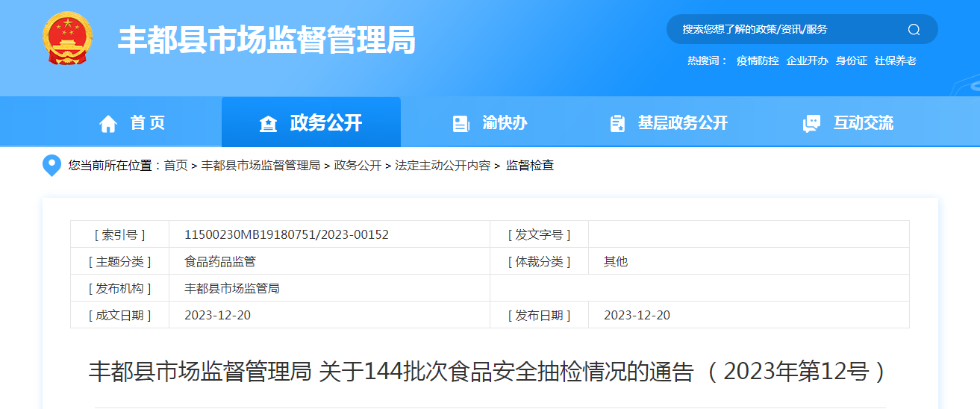Click the [ 体裁分类 ] label

coord(539,261)
